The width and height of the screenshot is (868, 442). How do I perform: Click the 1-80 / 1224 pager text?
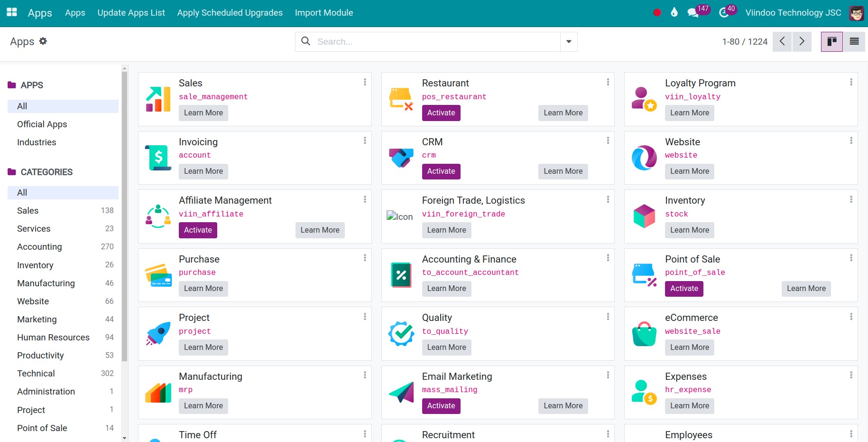[745, 42]
